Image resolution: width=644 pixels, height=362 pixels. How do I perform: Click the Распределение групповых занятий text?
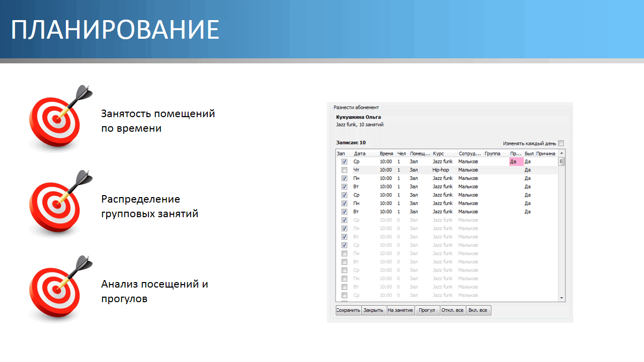[149, 206]
